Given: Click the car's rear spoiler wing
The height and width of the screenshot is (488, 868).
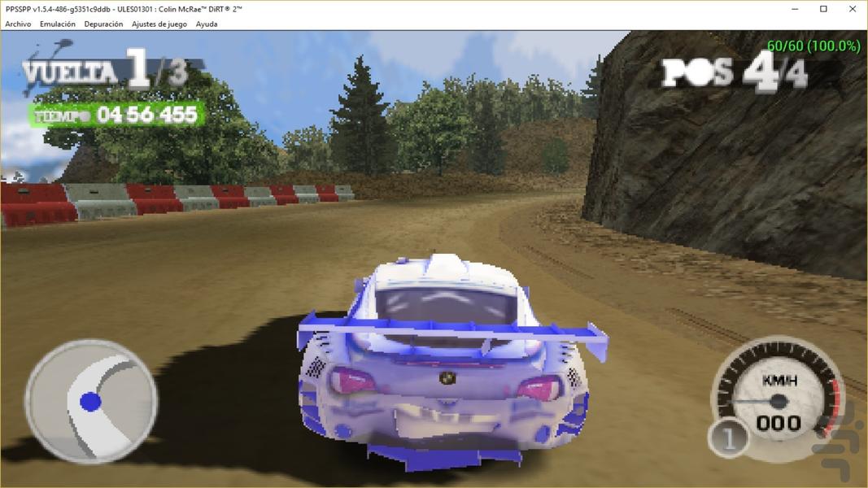Looking at the screenshot, I should point(451,333).
